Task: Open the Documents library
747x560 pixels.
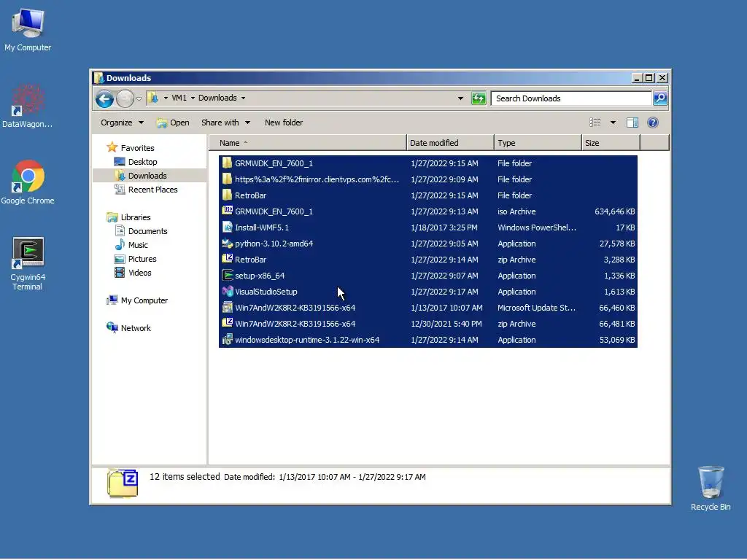Action: [x=147, y=231]
